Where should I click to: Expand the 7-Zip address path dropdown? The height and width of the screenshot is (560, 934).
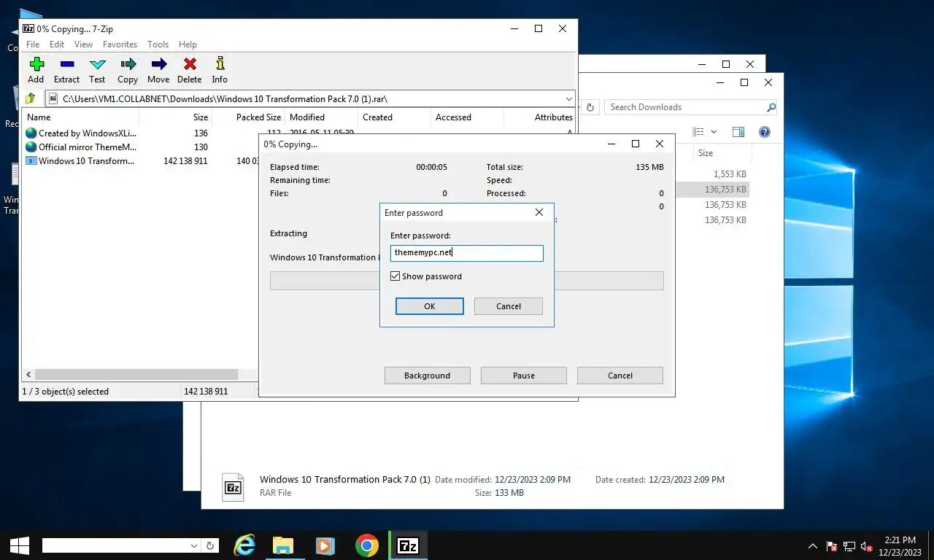click(x=568, y=98)
